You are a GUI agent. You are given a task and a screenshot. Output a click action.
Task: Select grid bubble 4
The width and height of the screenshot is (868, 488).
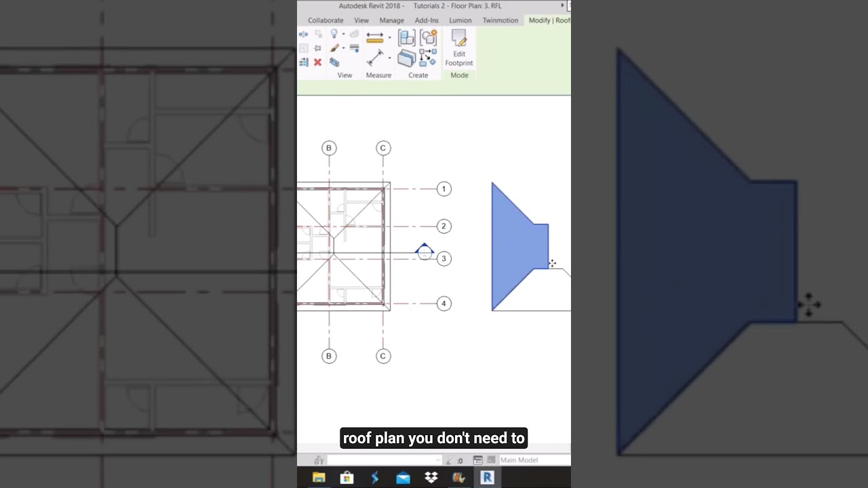pyautogui.click(x=443, y=304)
